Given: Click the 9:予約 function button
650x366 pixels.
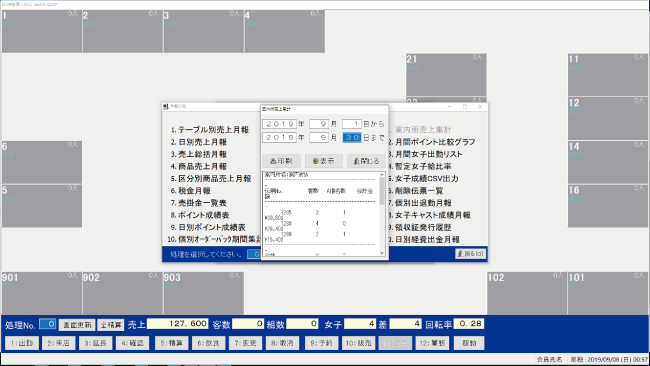Looking at the screenshot, I should pyautogui.click(x=322, y=343).
